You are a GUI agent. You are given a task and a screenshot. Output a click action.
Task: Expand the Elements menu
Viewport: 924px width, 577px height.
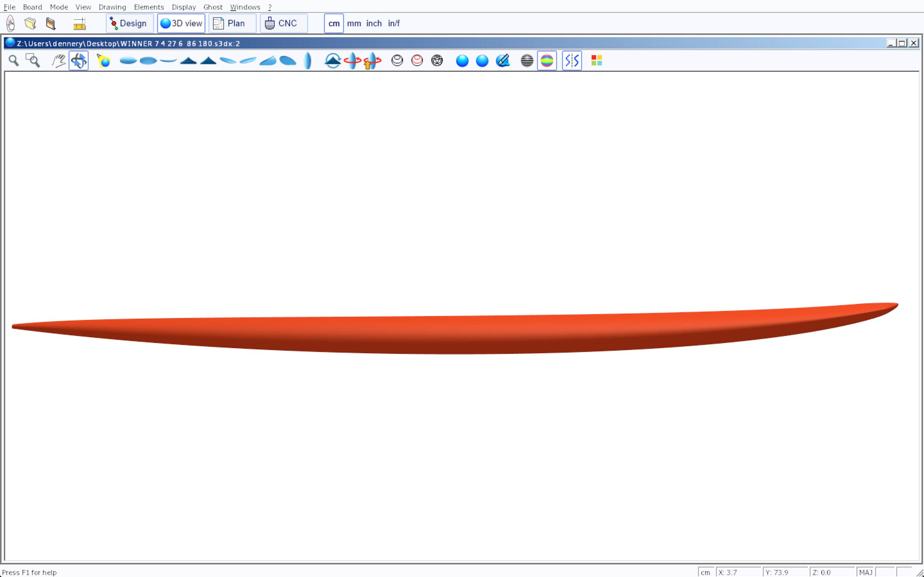pyautogui.click(x=149, y=7)
